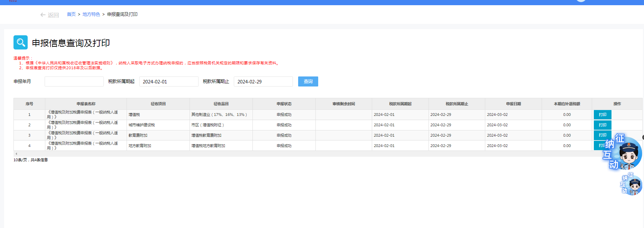Click the 申报日期 column header
The image size is (644, 228).
pyautogui.click(x=513, y=104)
